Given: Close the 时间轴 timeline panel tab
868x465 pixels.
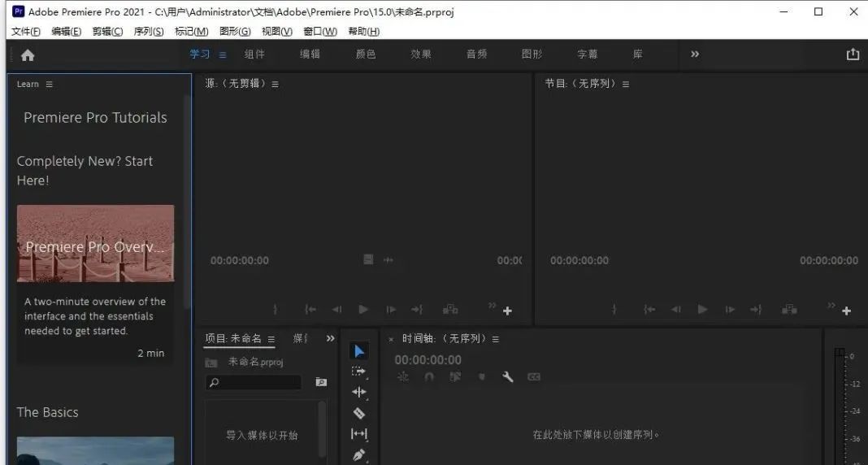Looking at the screenshot, I should tap(392, 339).
